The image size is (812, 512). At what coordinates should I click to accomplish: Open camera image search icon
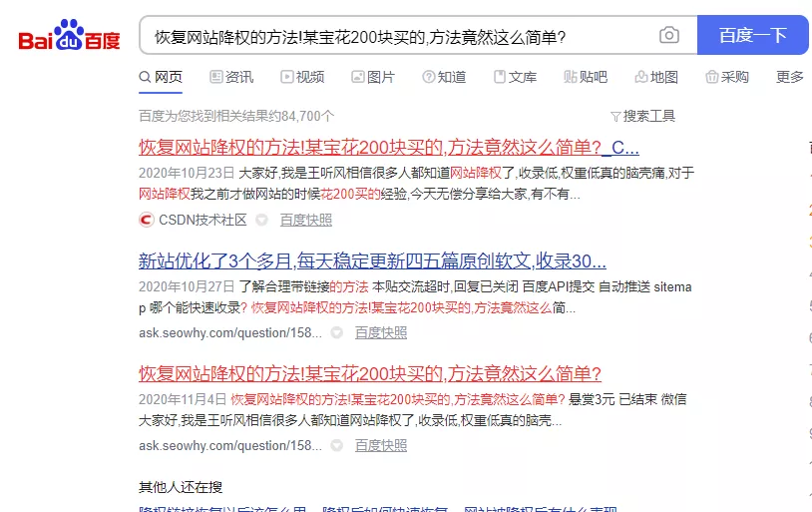(x=669, y=35)
